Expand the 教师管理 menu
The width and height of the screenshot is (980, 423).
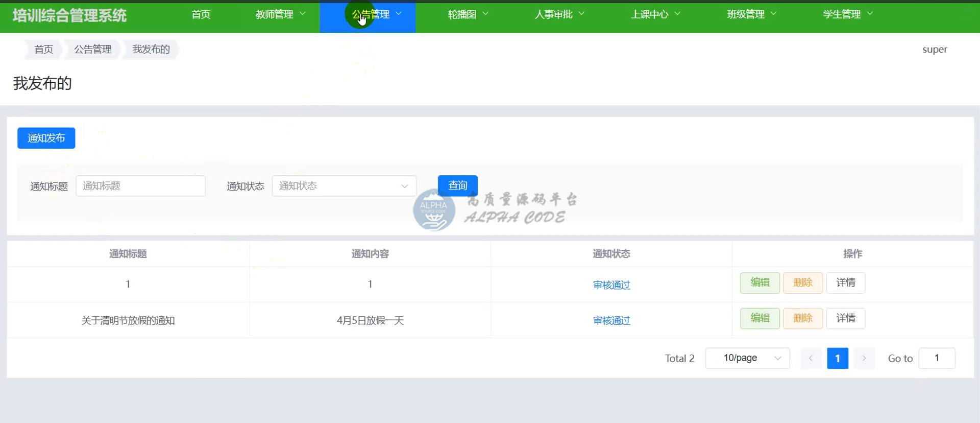[x=280, y=14]
